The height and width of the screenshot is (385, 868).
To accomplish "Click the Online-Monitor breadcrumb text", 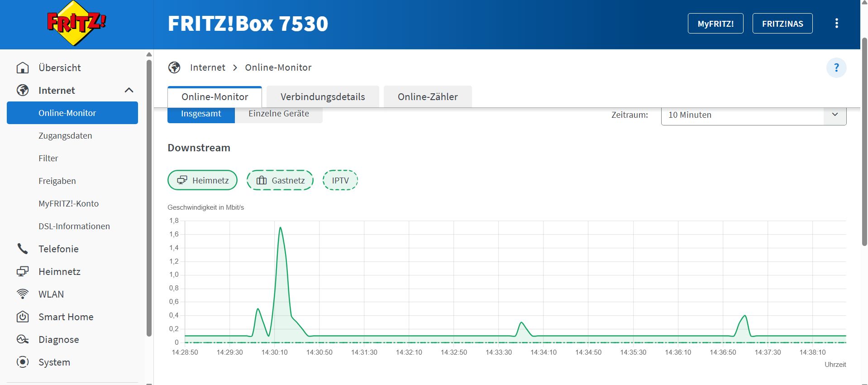I will click(x=278, y=67).
